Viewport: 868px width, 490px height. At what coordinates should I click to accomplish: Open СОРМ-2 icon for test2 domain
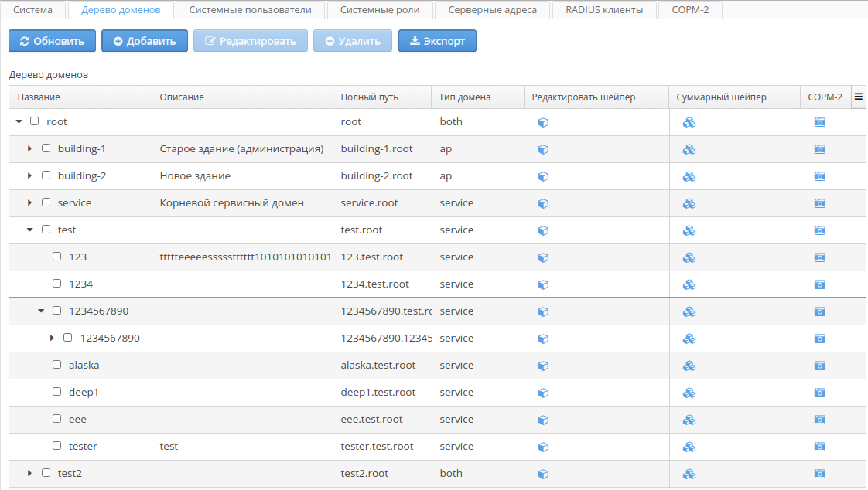(x=819, y=474)
